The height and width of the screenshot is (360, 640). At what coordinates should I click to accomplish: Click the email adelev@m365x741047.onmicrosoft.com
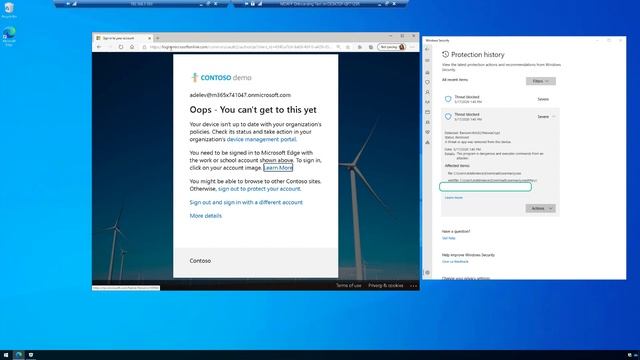[240, 95]
